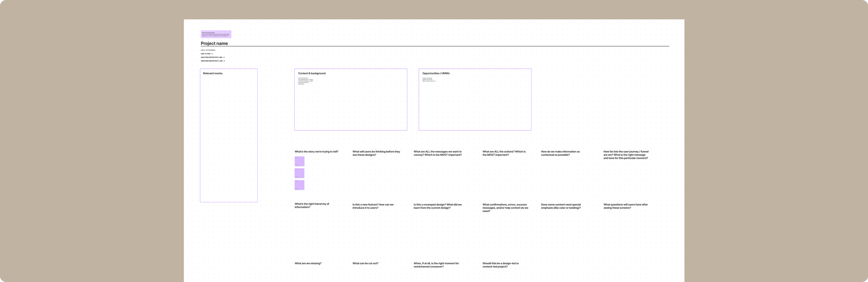Image resolution: width=868 pixels, height=282 pixels.
Task: Select "What are we missing?" question
Action: click(x=308, y=263)
